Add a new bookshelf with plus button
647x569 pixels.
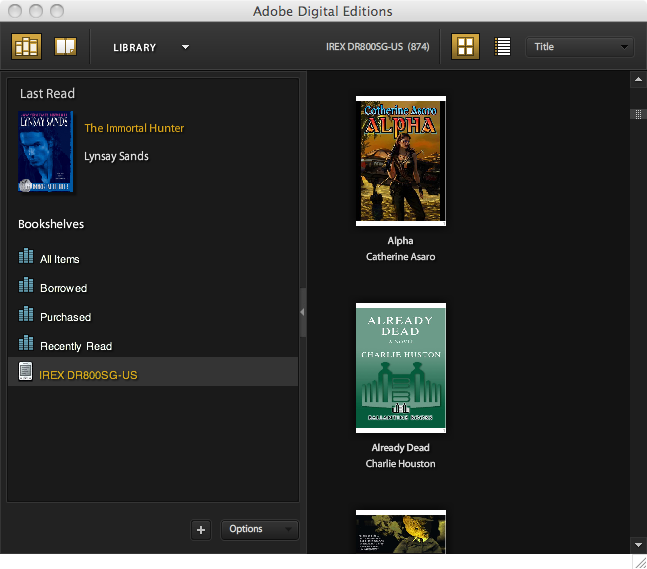point(201,530)
